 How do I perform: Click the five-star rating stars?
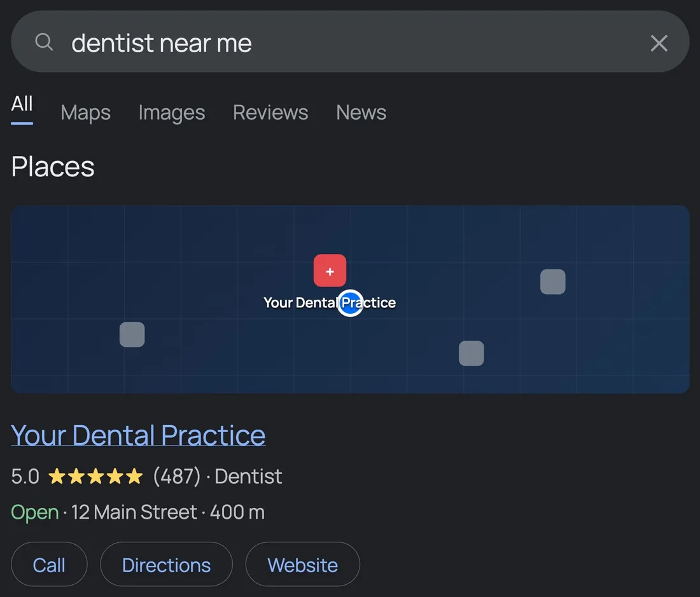[x=95, y=476]
